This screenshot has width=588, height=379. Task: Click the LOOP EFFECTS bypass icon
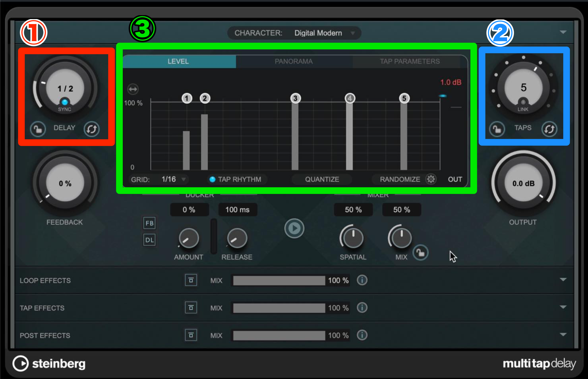191,280
